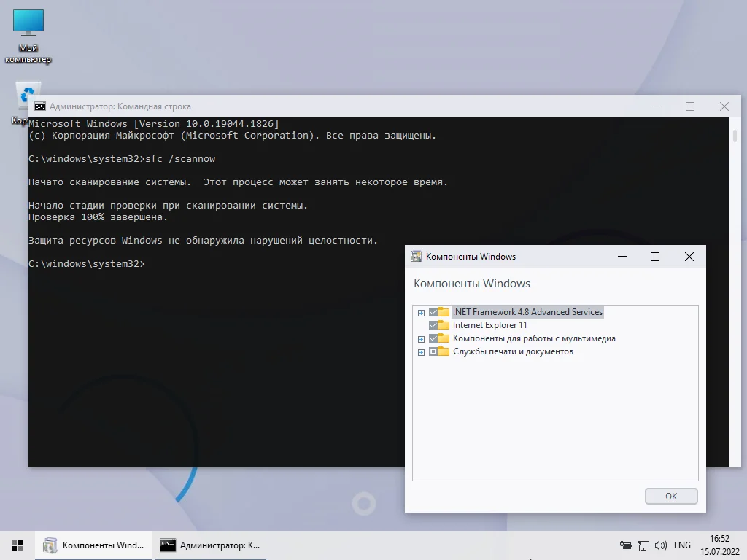This screenshot has width=747, height=560.
Task: Click the command prompt vertical scrollbar thumb
Action: [x=735, y=135]
